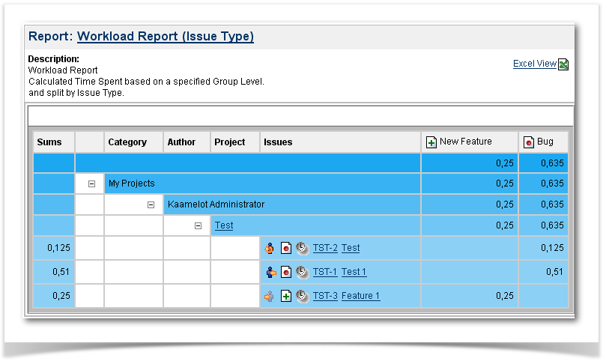
Task: Collapse the My Projects category group
Action: [x=91, y=183]
